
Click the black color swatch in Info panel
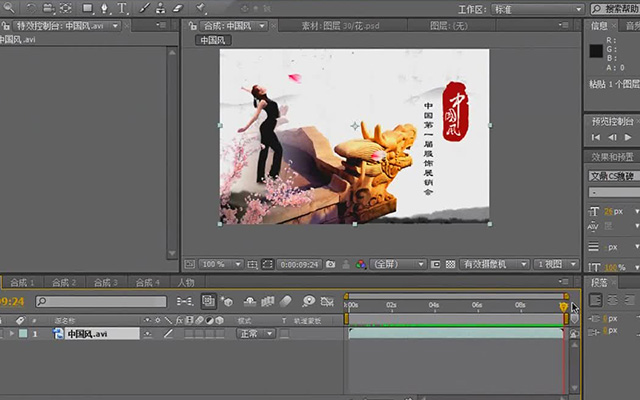click(x=596, y=51)
